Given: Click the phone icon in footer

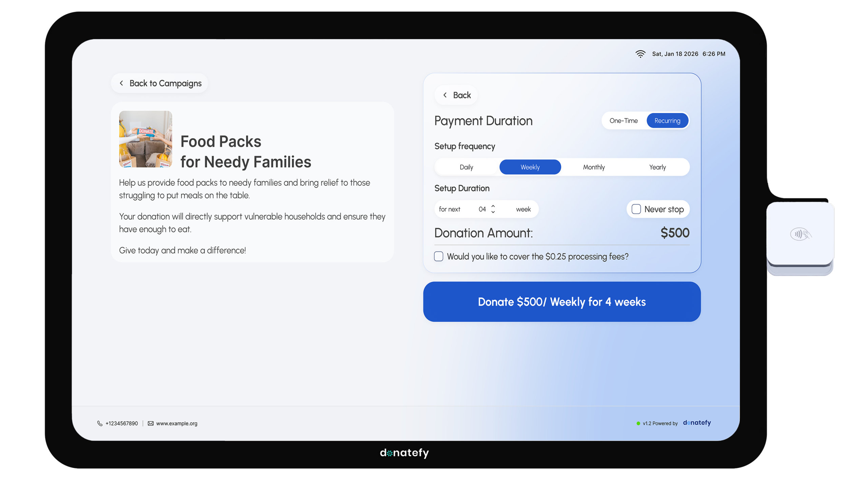Looking at the screenshot, I should pos(100,423).
